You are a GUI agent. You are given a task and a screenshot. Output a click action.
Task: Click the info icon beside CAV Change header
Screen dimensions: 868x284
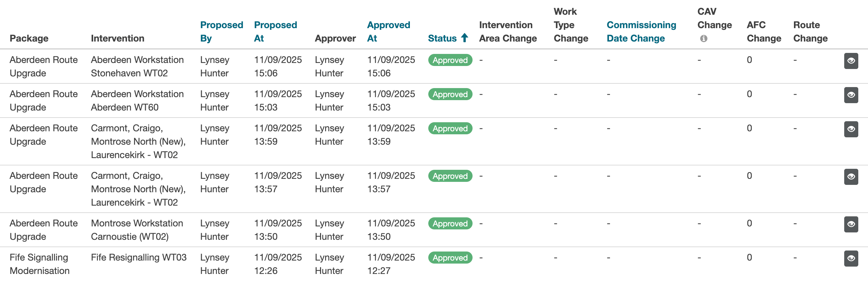(x=703, y=39)
